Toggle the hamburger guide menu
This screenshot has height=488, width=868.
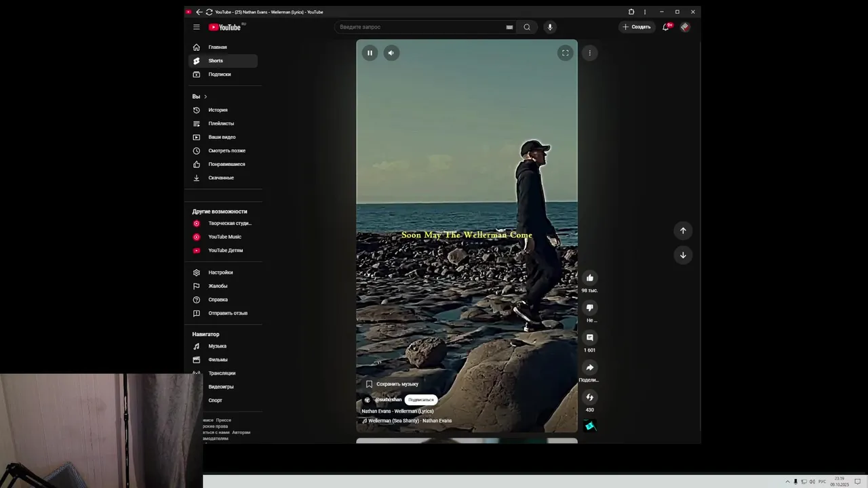point(196,27)
